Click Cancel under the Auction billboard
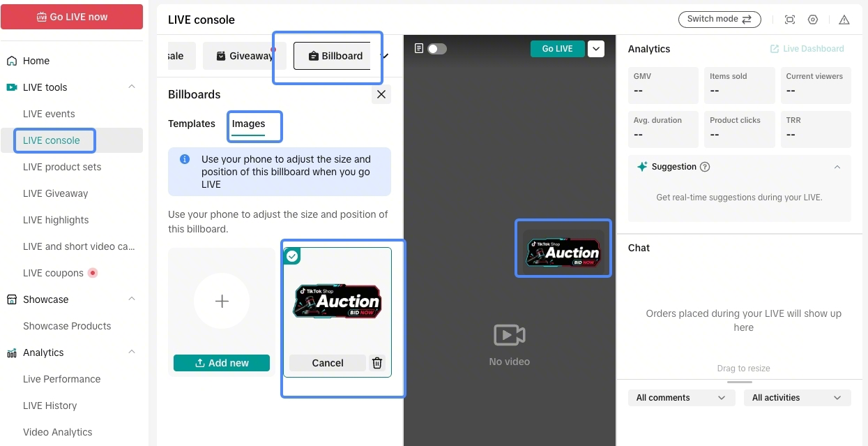Viewport: 868px width, 446px height. pyautogui.click(x=328, y=363)
